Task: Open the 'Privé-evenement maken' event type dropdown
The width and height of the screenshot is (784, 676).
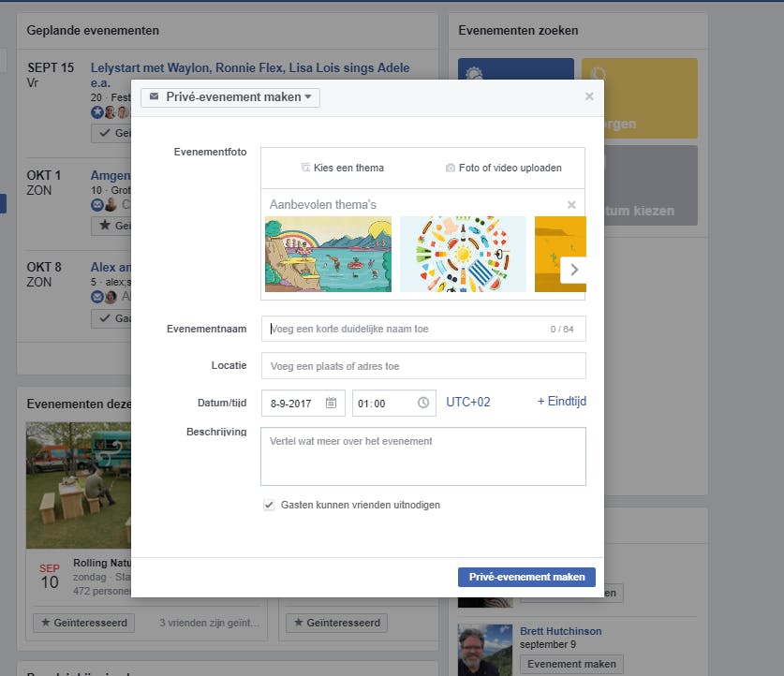Action: tap(229, 96)
